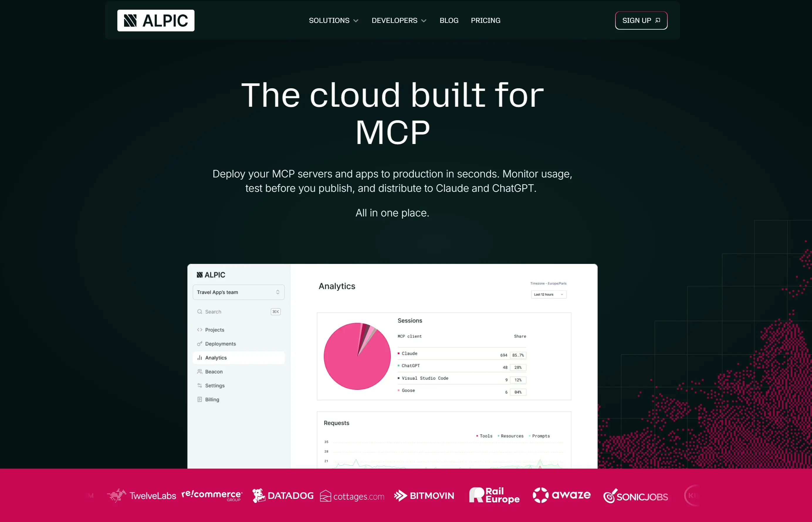Toggle the Resources legend in Requests chart
The width and height of the screenshot is (812, 522).
coord(510,436)
